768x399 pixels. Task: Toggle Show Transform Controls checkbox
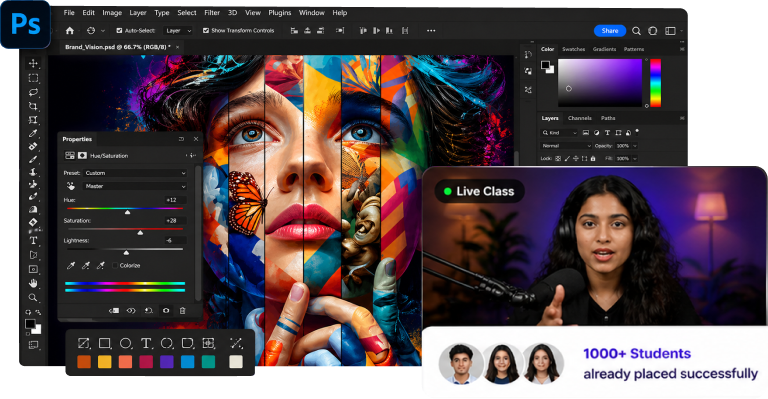206,30
